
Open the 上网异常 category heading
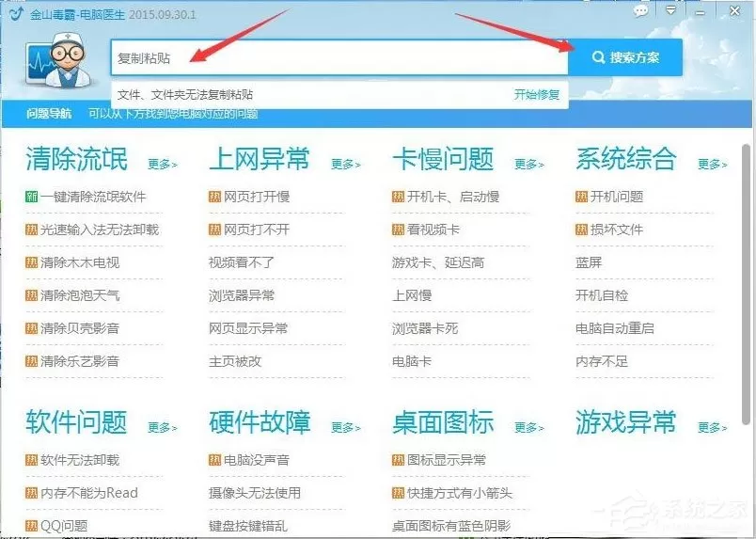(x=260, y=159)
